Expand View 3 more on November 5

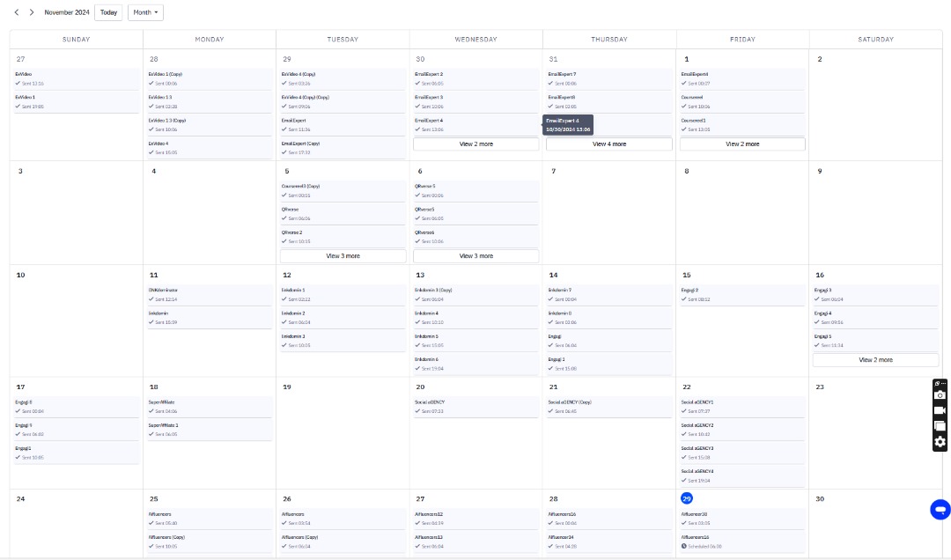(x=343, y=256)
